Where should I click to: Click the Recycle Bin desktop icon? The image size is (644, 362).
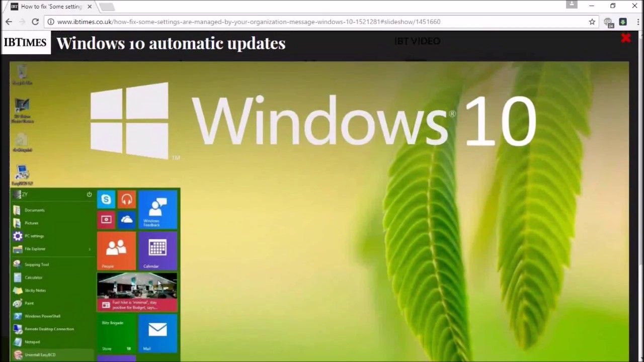(22, 75)
